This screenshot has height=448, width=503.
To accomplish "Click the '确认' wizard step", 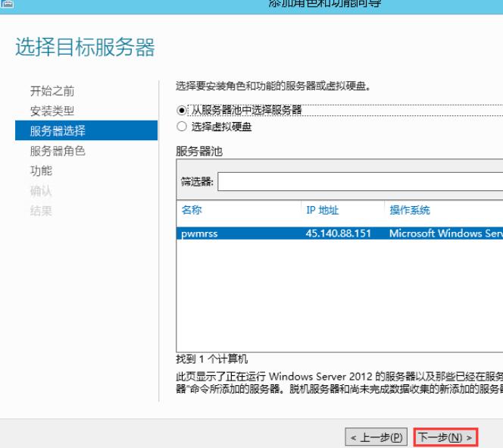I will [41, 191].
